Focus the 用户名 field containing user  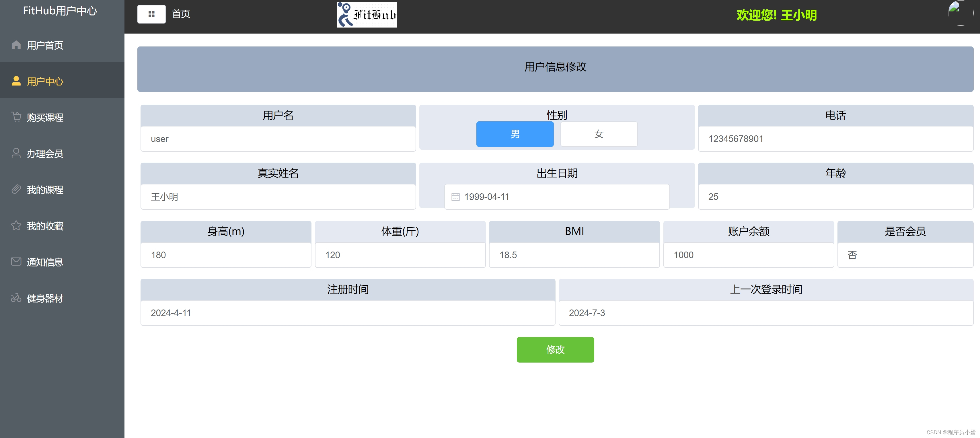[x=278, y=139]
